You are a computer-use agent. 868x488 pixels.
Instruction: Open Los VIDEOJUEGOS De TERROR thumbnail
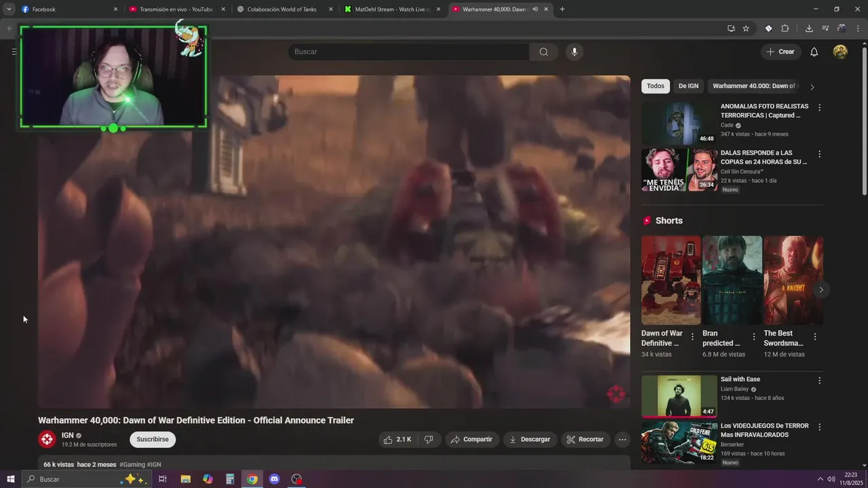click(x=679, y=443)
